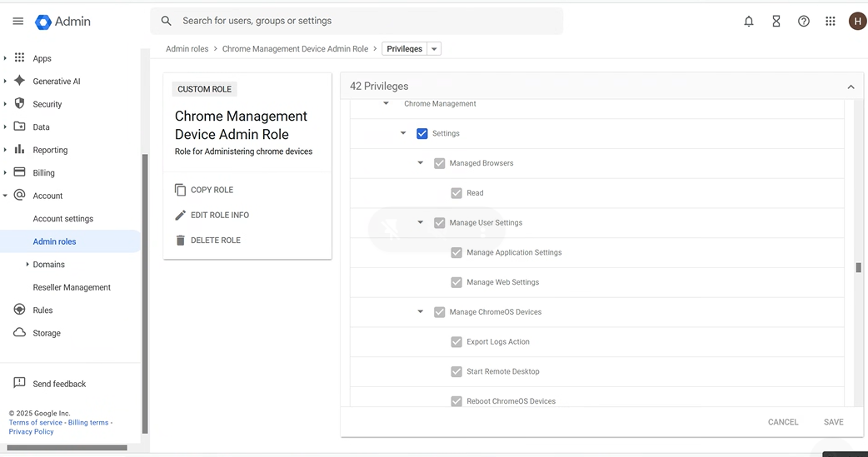
Task: Click the privileges list vertical scrollbar
Action: click(858, 268)
